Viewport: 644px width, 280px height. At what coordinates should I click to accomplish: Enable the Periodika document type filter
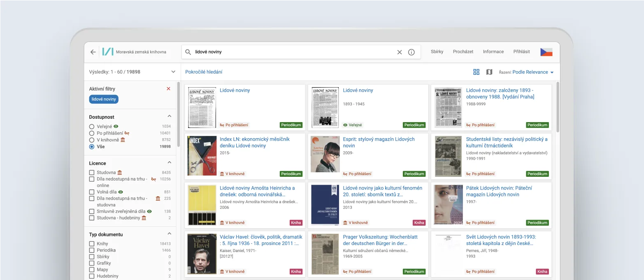92,250
